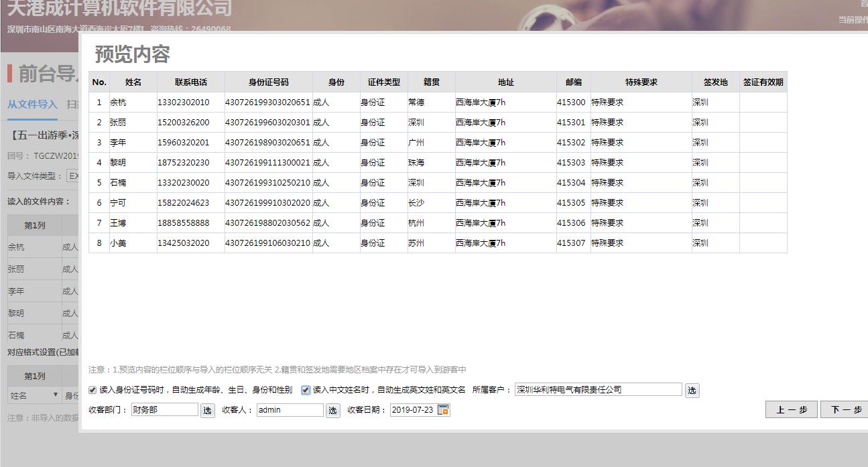Viewport: 868px width, 467px height.
Task: Click the 下一步 button
Action: 845,410
